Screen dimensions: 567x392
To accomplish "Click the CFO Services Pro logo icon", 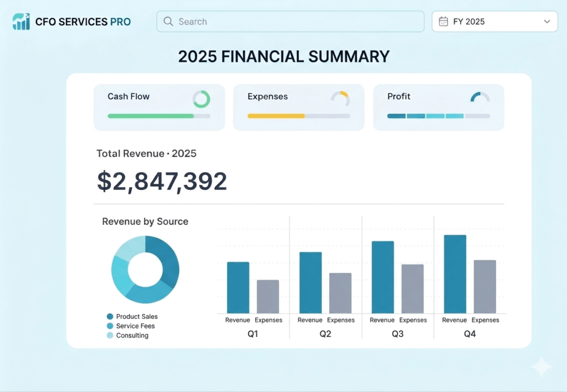I will pos(21,22).
